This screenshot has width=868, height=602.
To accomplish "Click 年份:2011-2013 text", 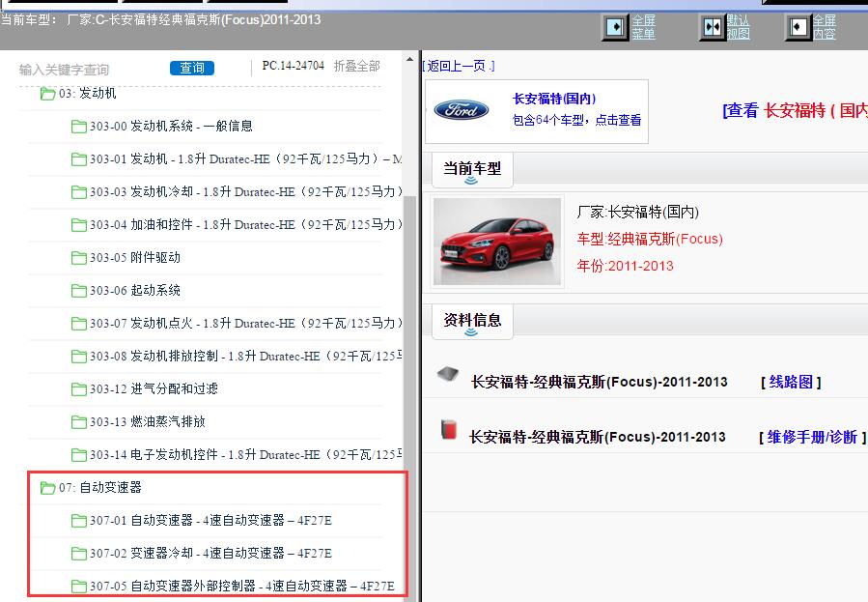I will [x=625, y=266].
